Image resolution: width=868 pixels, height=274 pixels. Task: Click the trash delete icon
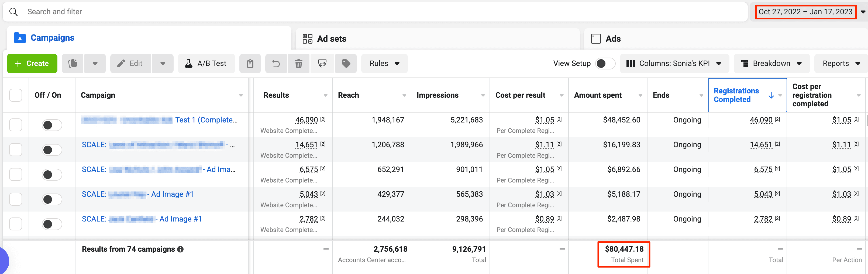click(299, 63)
